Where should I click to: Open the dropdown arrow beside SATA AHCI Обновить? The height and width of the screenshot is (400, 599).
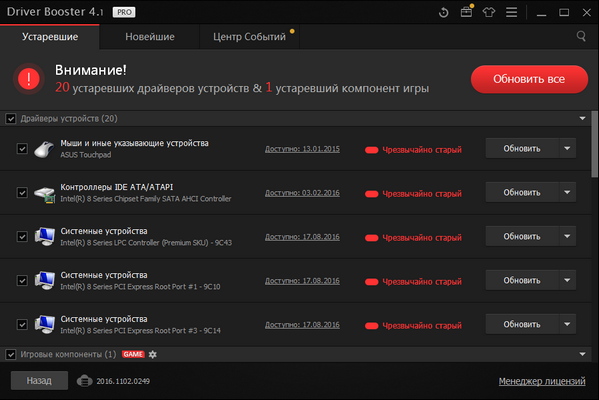(567, 192)
